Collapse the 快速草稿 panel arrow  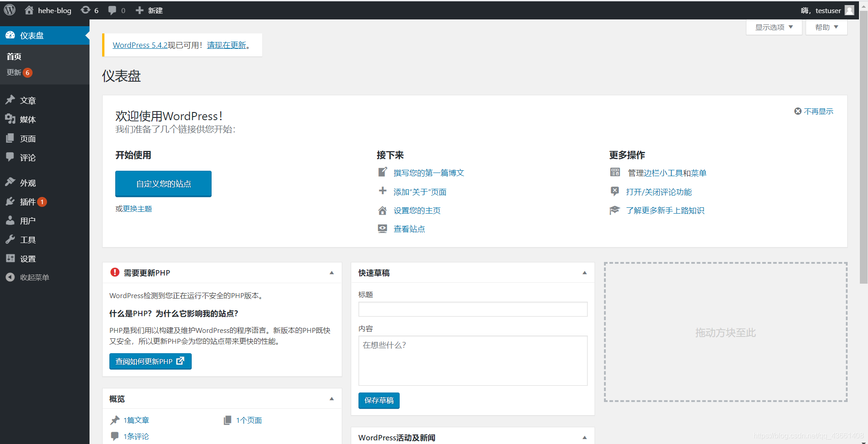pos(585,273)
